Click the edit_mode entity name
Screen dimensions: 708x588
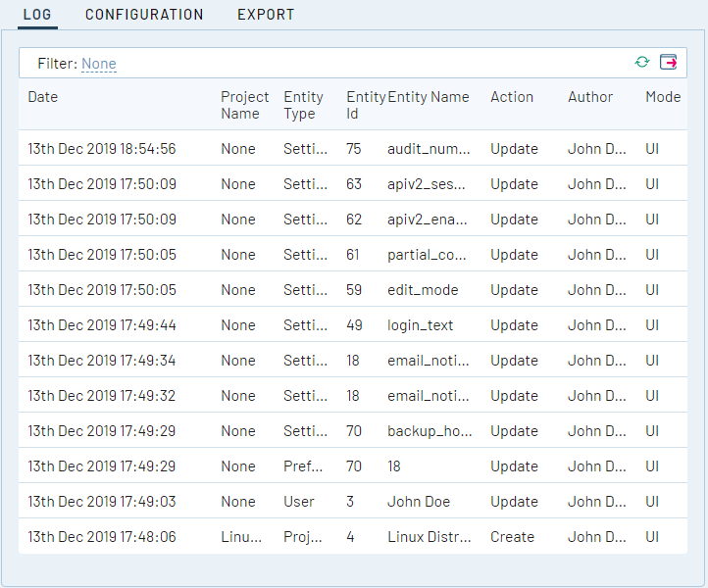(x=423, y=290)
